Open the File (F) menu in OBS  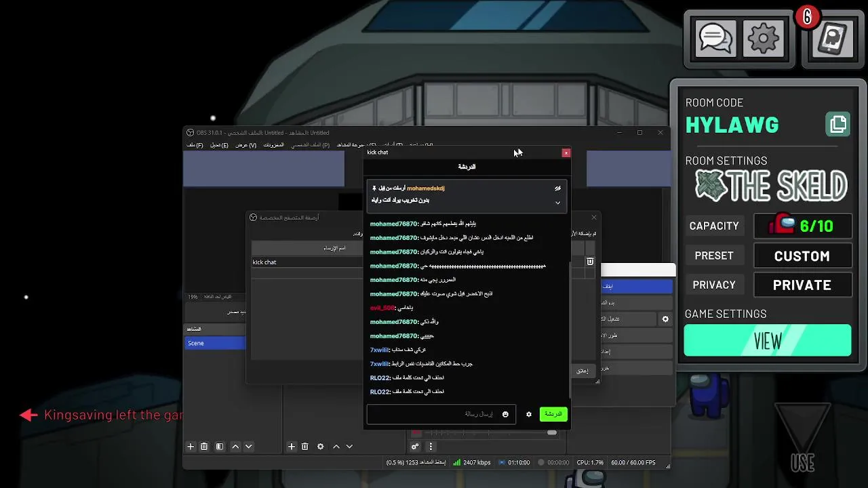point(195,145)
